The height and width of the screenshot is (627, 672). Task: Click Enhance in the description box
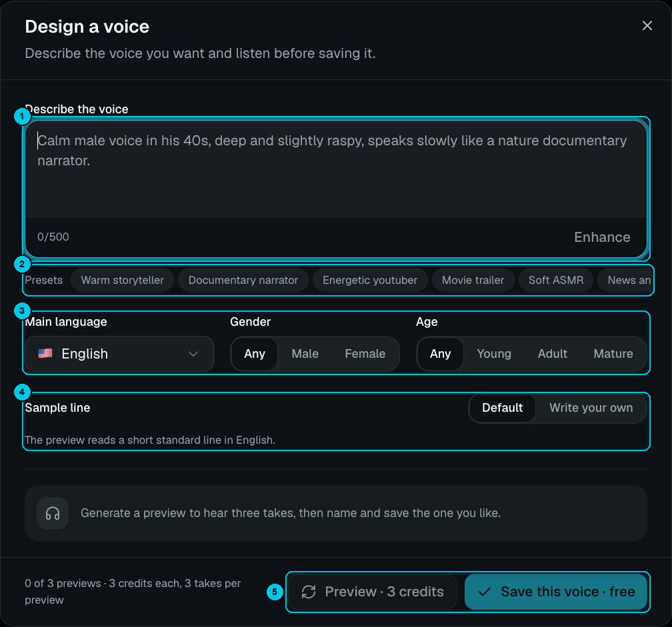[602, 237]
